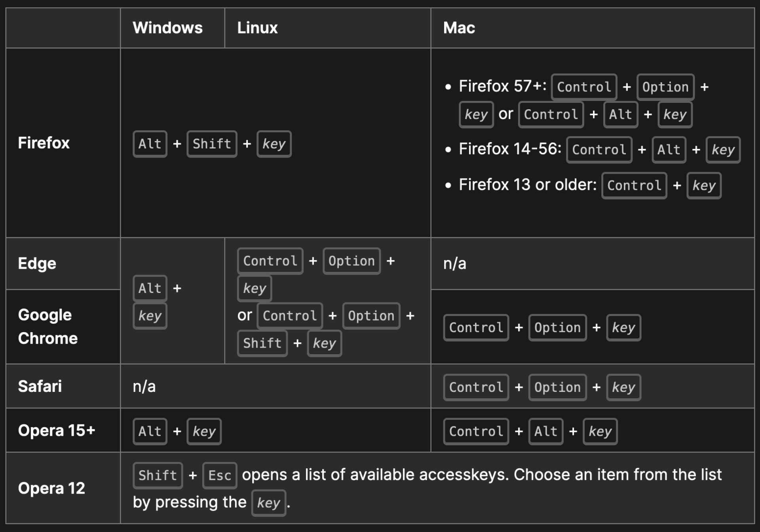Click the Alt key badge in Firefox Windows row
This screenshot has width=760, height=532.
tap(150, 144)
